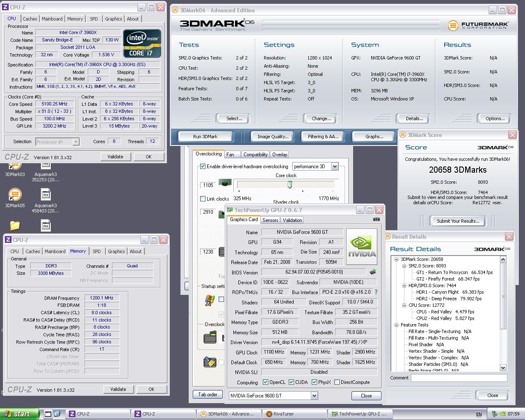Click the NVIDIA logo in GPU-Z
Viewport: 525px width, 420px height.
point(362,245)
